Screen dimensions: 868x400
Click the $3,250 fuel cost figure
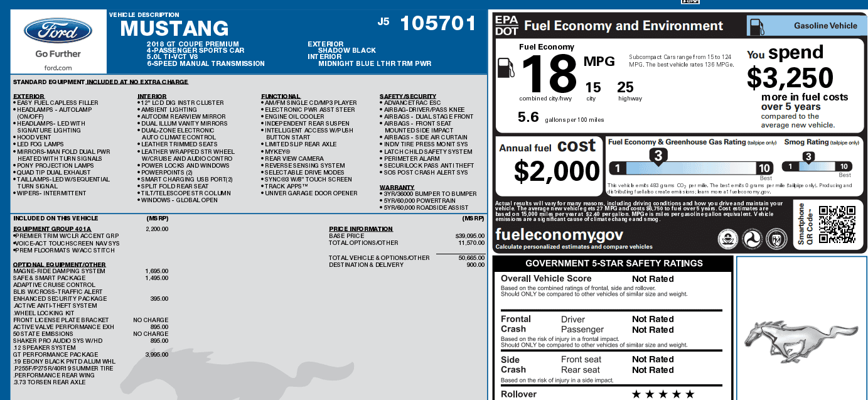pos(790,78)
